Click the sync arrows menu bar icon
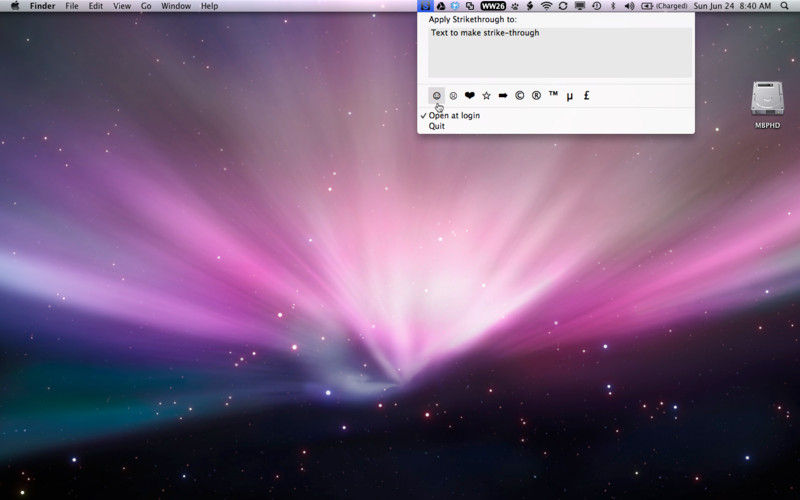This screenshot has height=500, width=800. (x=563, y=6)
